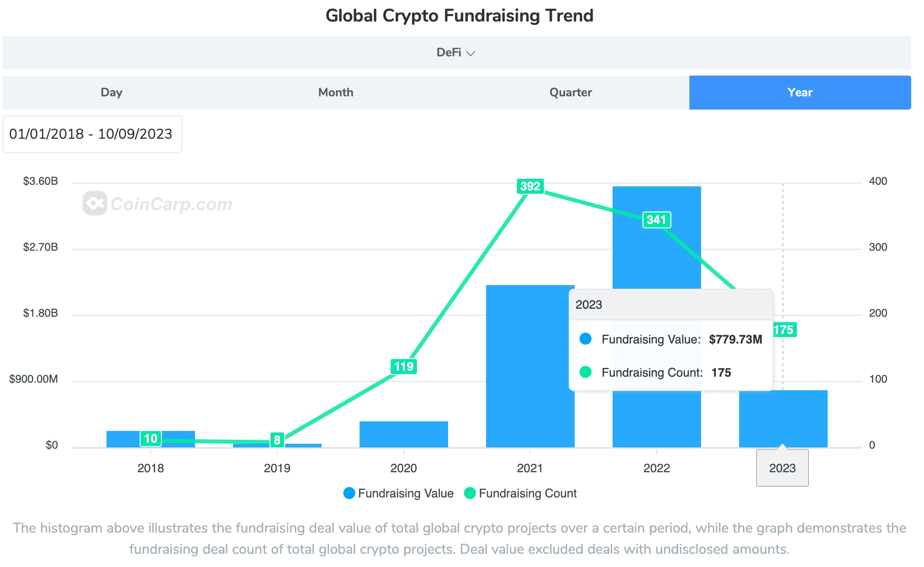Click the 2020 fundraising value bar
Screen dimensions: 924x567
click(404, 434)
